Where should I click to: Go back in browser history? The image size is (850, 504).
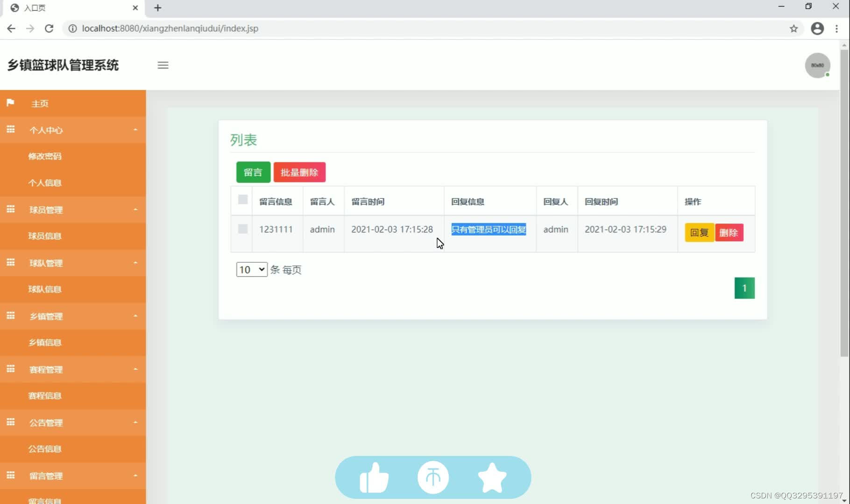(12, 28)
